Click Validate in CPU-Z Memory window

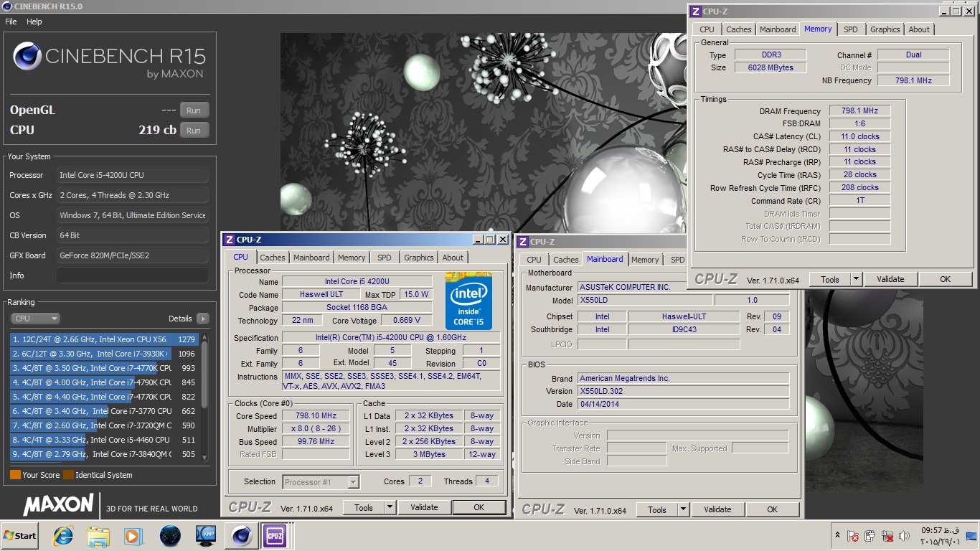[x=890, y=279]
